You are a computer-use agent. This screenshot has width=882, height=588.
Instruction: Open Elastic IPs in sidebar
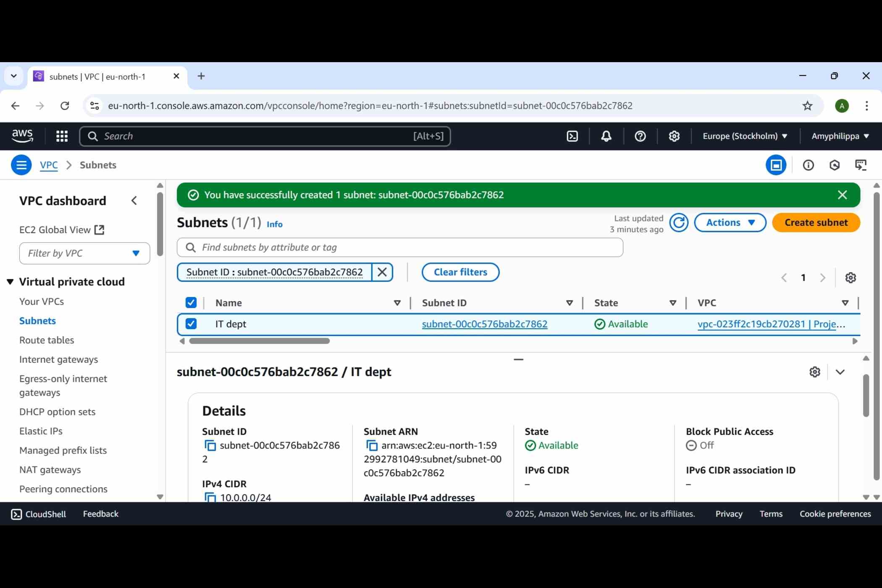pyautogui.click(x=41, y=431)
